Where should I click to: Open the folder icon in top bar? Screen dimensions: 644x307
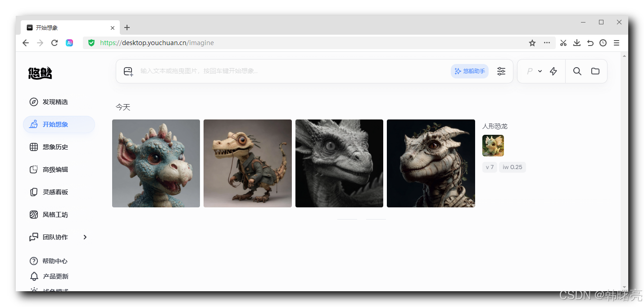595,71
